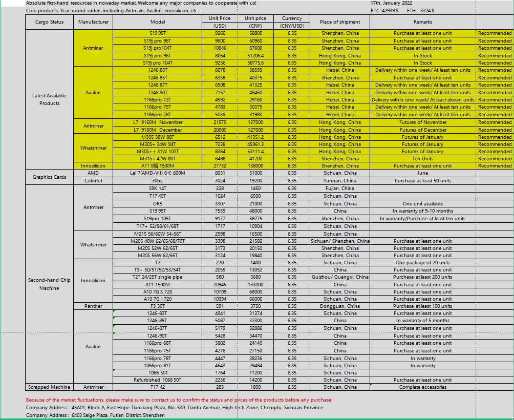Select the "June" remark cell
Viewport: 514px width, 420px height.
coord(423,173)
